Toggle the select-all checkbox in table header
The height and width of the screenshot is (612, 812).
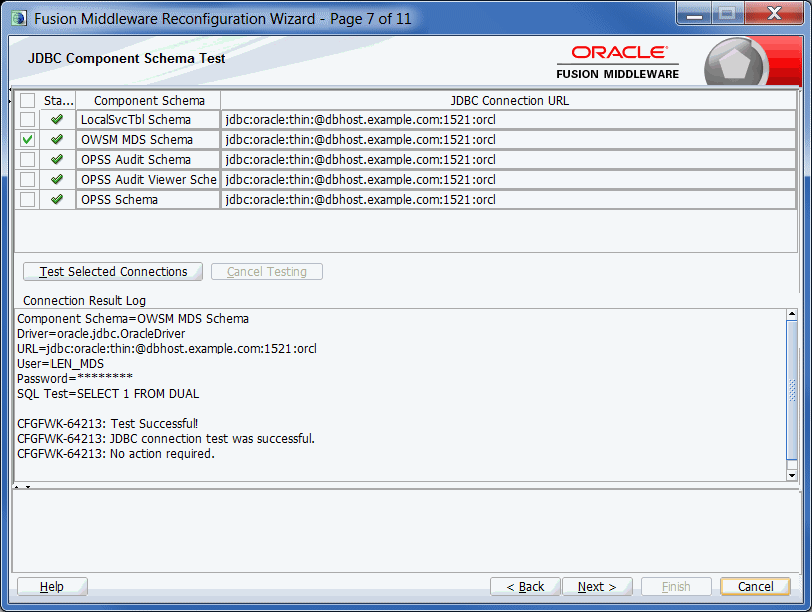click(27, 100)
